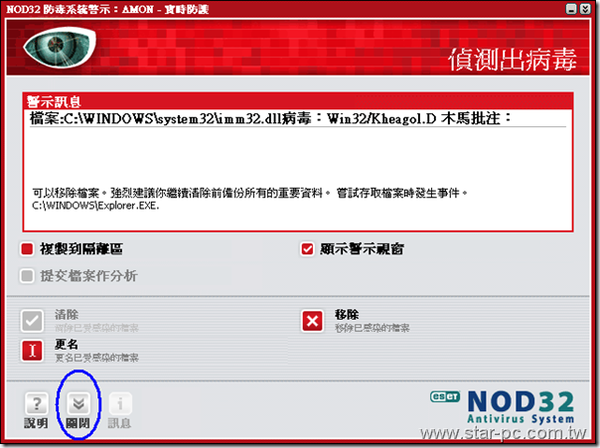Click the 警示訊息 header label
Viewport: 600px width, 448px height.
[x=54, y=102]
